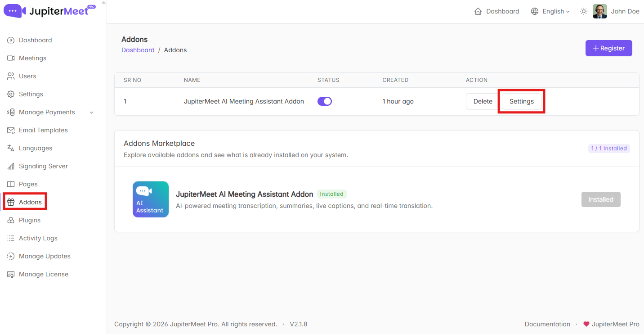
Task: Click the Settings gear icon in sidebar
Action: pyautogui.click(x=11, y=94)
